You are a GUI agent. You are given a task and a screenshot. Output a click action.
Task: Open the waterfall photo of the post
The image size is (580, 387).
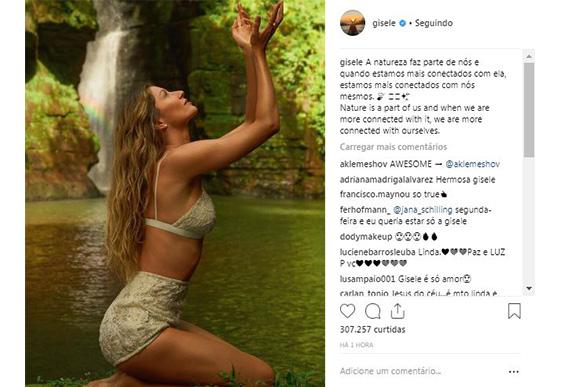coord(175,194)
